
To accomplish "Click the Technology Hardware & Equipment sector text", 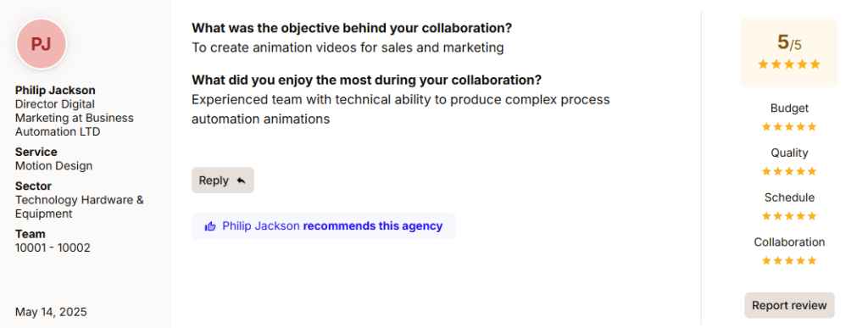I will (x=79, y=207).
